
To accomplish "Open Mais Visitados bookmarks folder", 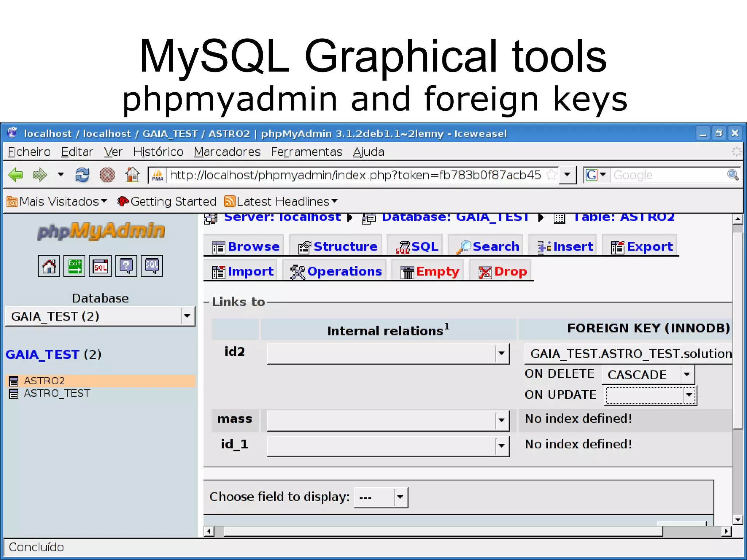I will pyautogui.click(x=57, y=201).
